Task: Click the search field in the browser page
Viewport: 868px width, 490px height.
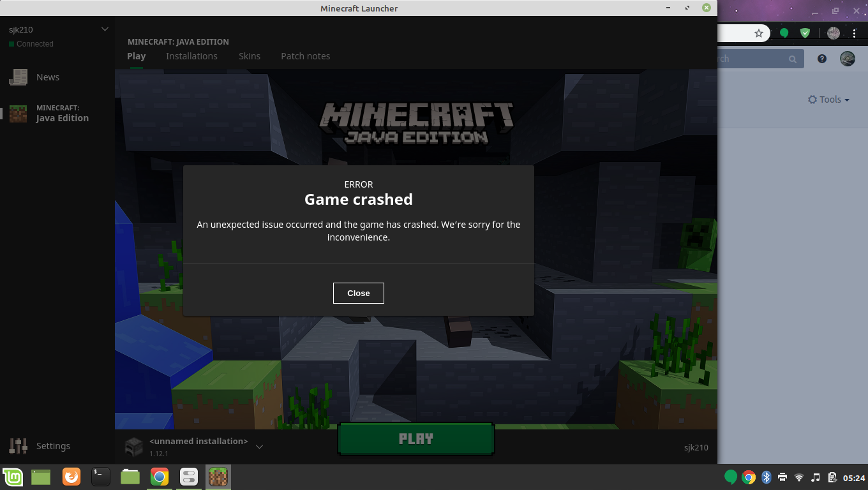Action: pyautogui.click(x=761, y=59)
